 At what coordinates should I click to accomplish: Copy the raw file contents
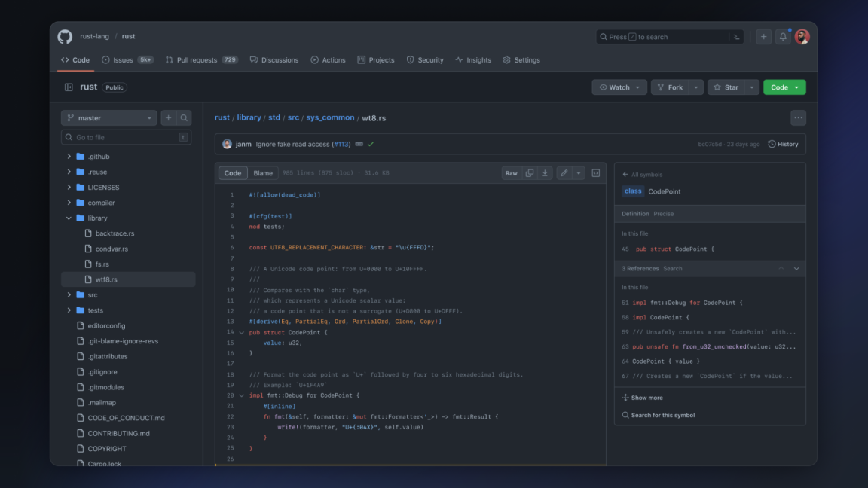click(528, 172)
